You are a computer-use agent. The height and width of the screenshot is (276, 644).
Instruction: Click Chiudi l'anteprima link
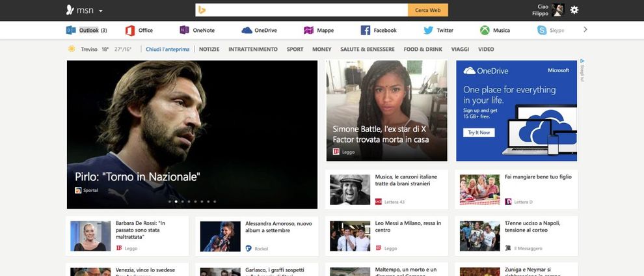(168, 49)
